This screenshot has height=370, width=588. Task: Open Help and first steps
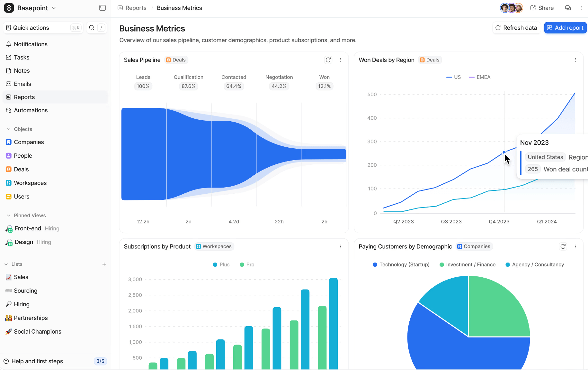[x=33, y=361]
